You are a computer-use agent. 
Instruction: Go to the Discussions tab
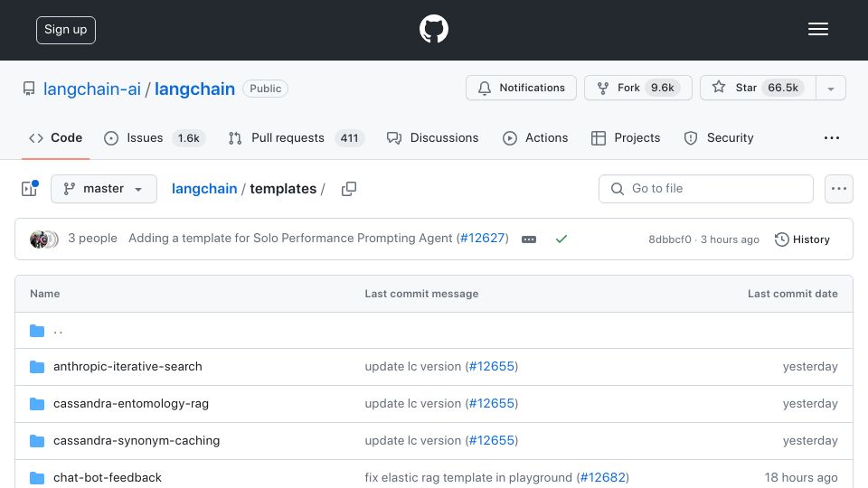coord(432,137)
